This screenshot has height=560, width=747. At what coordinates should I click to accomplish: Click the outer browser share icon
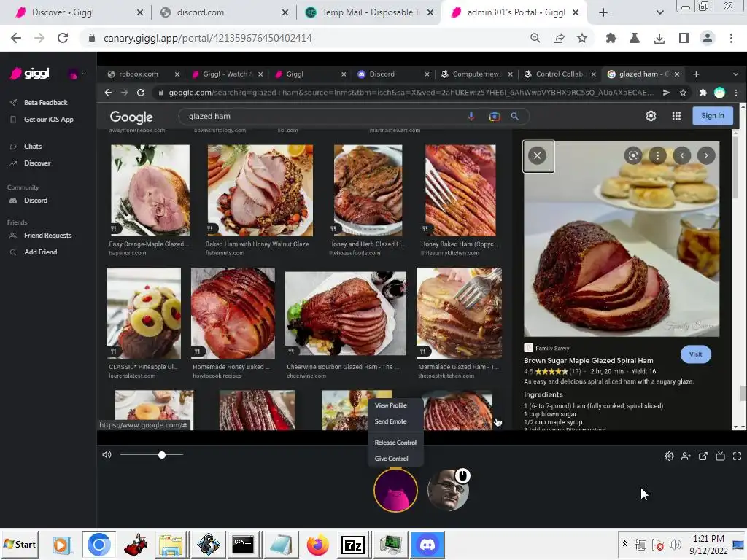559,38
